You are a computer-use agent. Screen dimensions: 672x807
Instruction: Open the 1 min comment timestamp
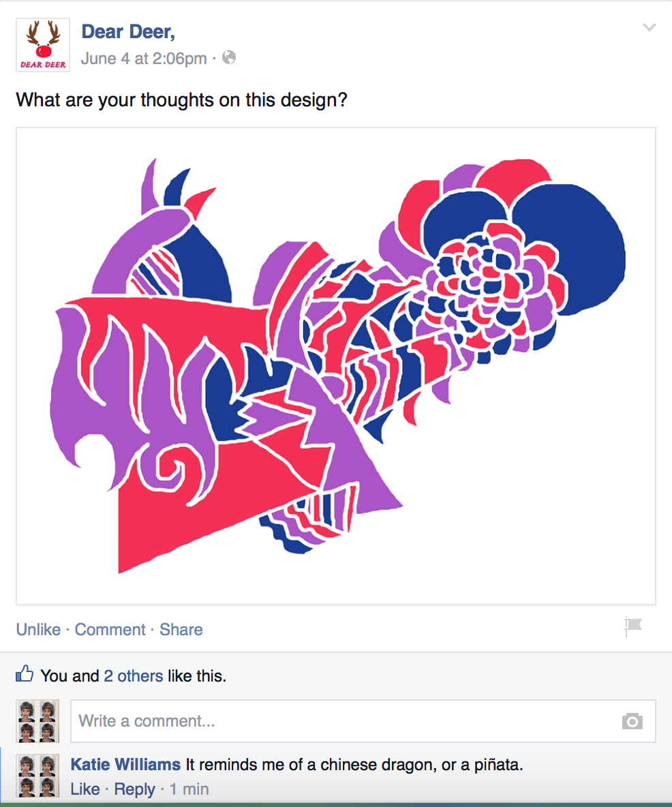coord(189,789)
